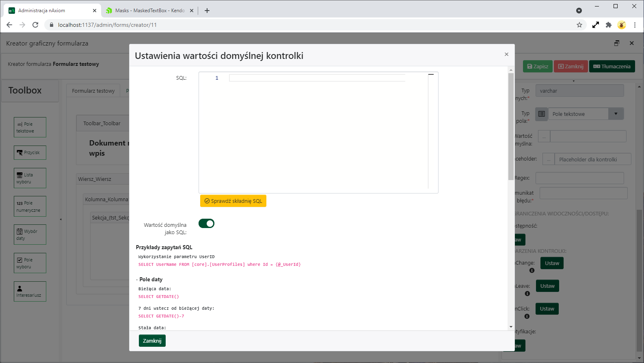
Task: Switch to Masks - MaskedTextBox browser tab
Action: 149,11
